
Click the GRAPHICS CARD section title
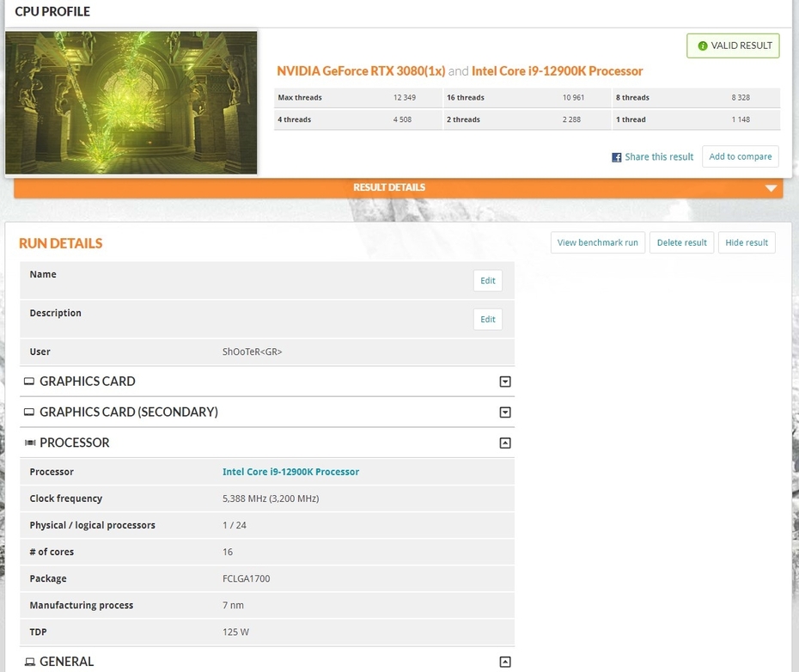pos(87,382)
